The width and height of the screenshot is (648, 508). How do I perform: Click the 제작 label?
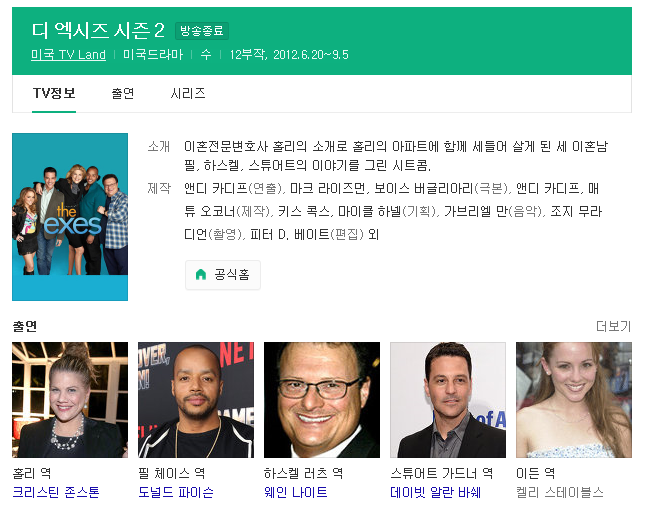[159, 188]
